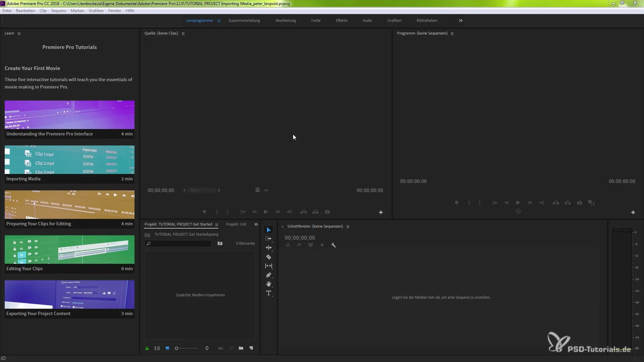
Task: Select the Razor tool
Action: [x=269, y=257]
